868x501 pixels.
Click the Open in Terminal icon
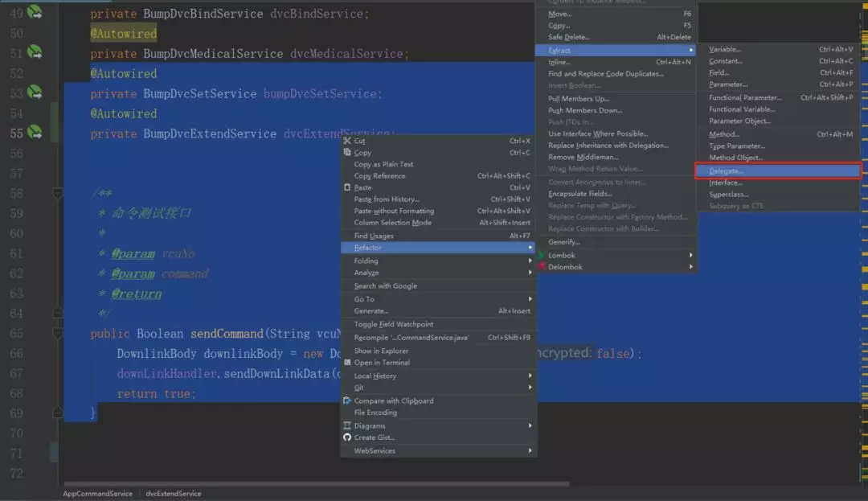point(347,362)
